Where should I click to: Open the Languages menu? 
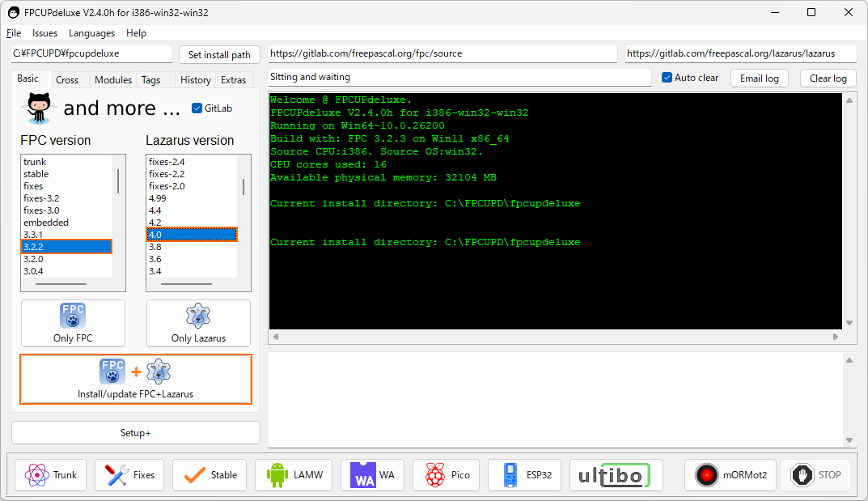tap(92, 33)
